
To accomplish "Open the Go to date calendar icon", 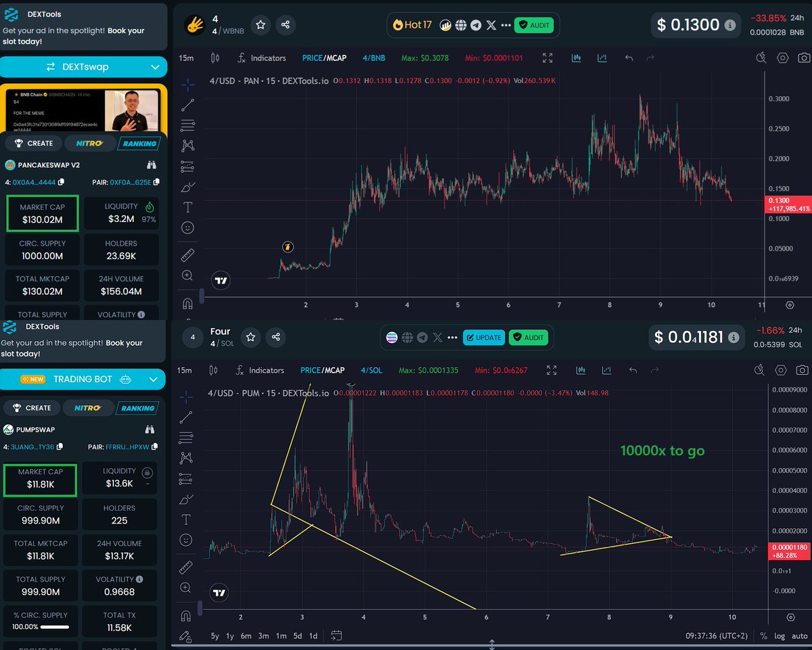I will [x=336, y=635].
